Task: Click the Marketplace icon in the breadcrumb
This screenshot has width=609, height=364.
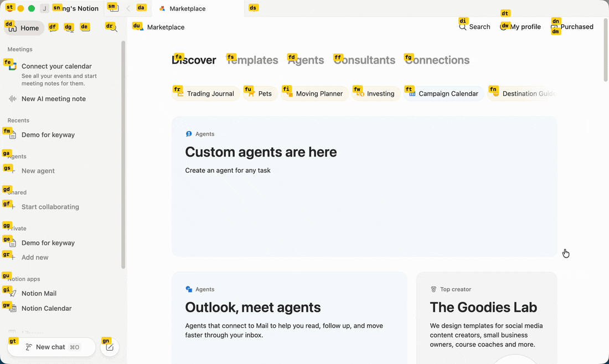Action: coord(139,27)
